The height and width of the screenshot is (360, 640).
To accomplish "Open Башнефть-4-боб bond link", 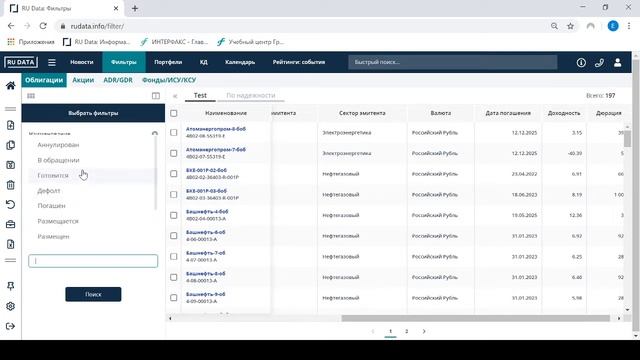I will 207,212.
